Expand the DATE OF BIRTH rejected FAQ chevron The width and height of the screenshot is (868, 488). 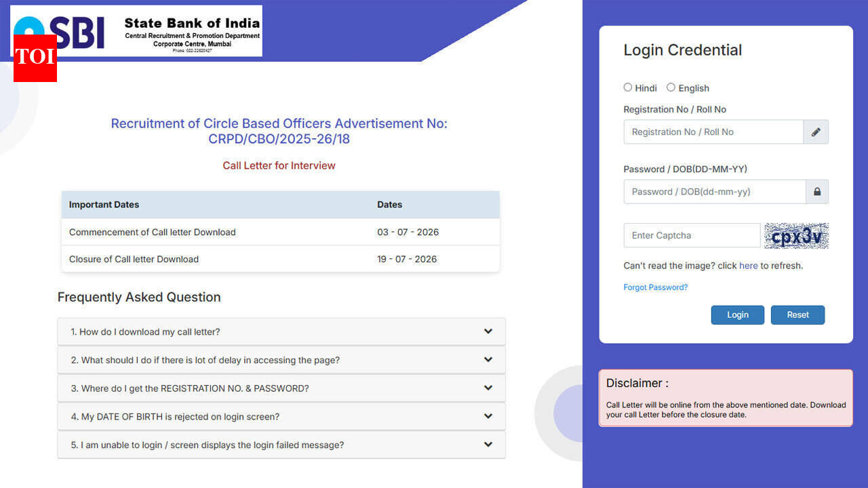(488, 416)
